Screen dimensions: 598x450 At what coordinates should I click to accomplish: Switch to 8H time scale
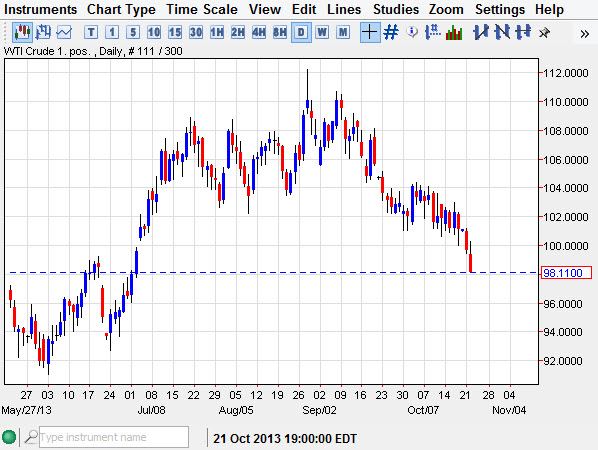pos(280,32)
